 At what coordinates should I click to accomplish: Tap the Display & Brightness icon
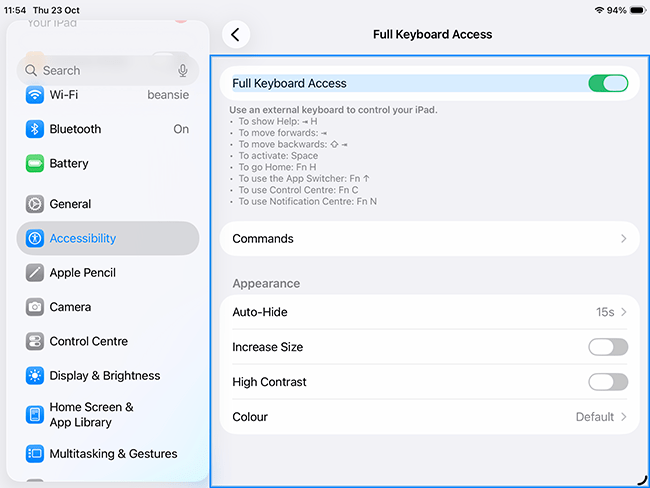(35, 376)
